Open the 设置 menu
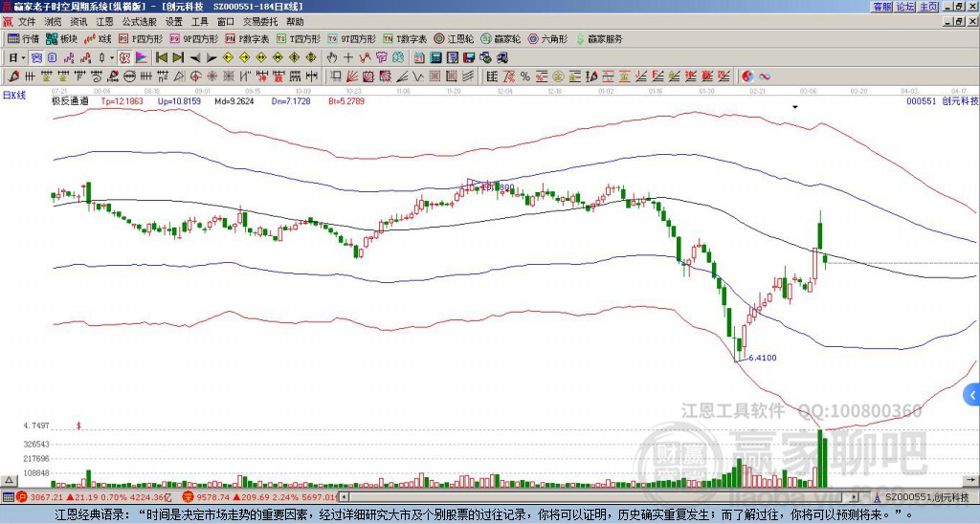This screenshot has width=980, height=524. coord(174,22)
